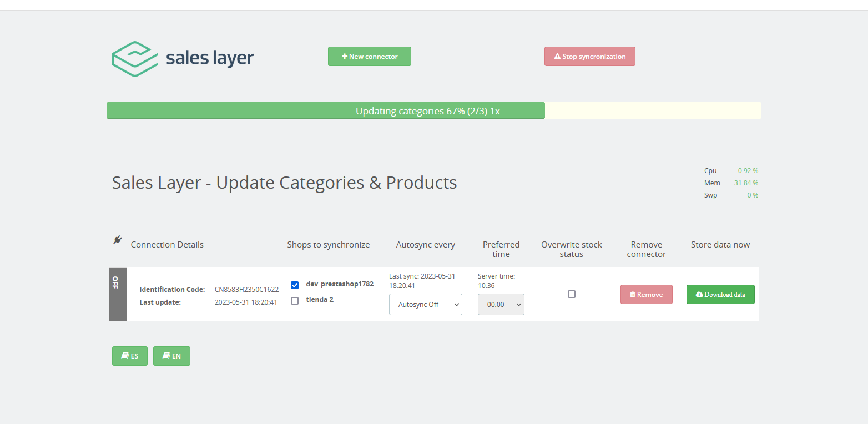
Task: Click the Store data now header
Action: 720,244
